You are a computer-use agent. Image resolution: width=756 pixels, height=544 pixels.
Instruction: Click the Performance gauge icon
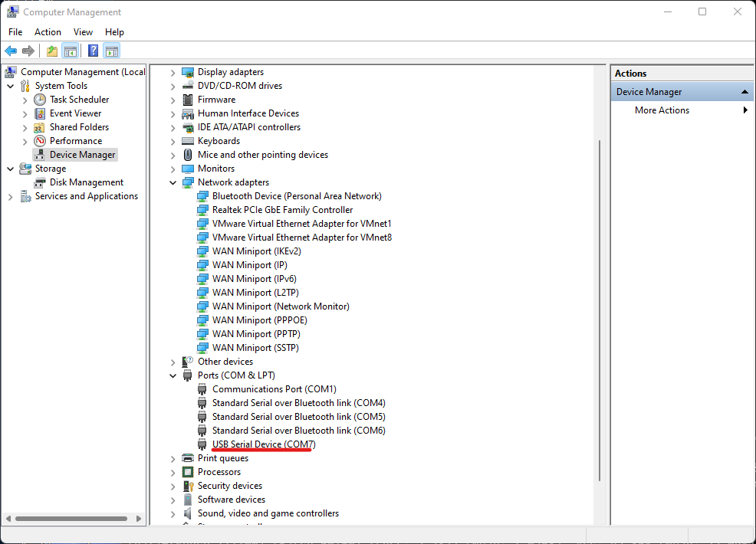(40, 141)
